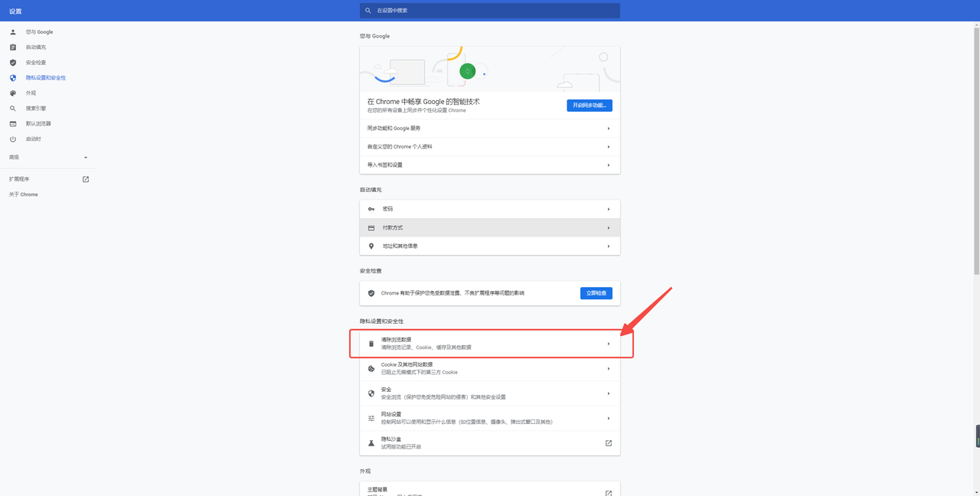Click the 立即检查 button

pyautogui.click(x=596, y=293)
